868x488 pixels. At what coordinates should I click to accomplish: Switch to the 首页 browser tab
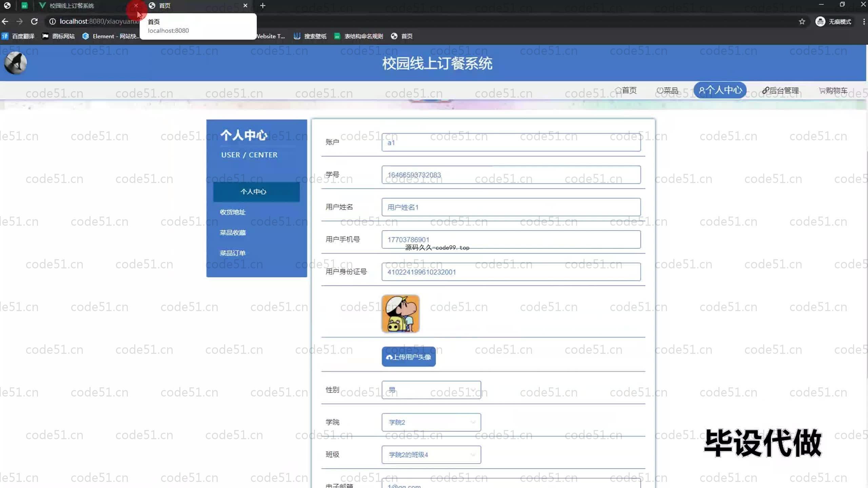pos(198,5)
